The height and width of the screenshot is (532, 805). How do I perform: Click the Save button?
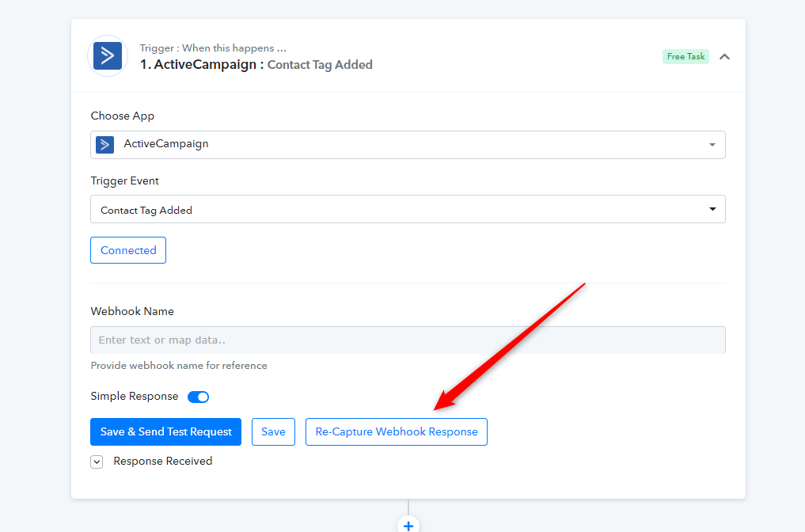[273, 432]
